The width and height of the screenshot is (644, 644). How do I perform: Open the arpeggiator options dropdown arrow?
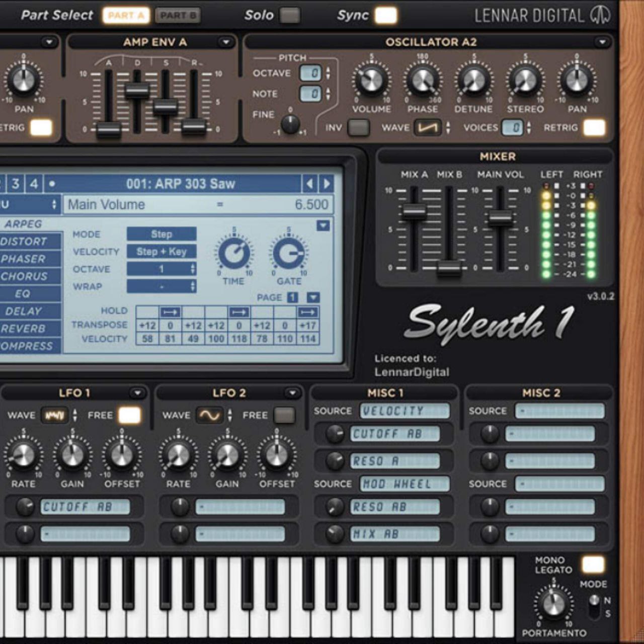[x=324, y=225]
